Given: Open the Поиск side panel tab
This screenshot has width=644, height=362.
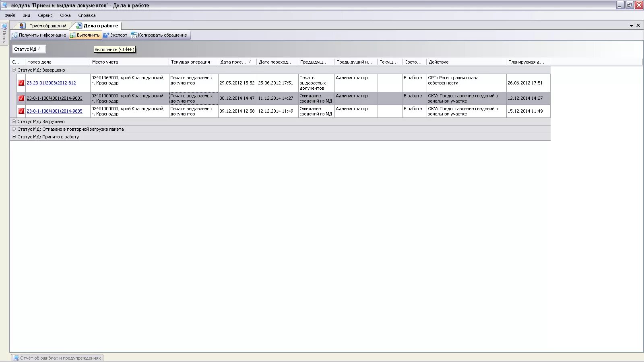Looking at the screenshot, I should click(4, 34).
